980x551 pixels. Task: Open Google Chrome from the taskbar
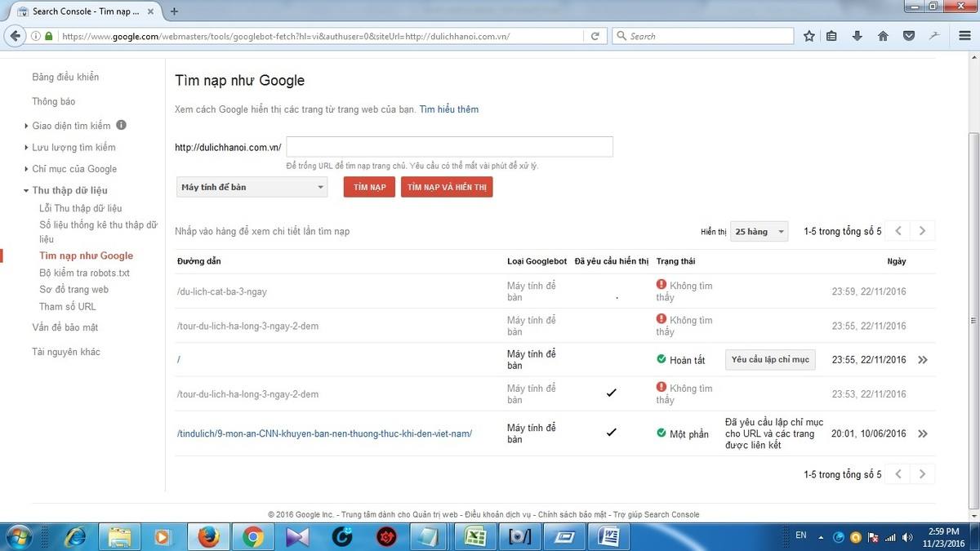click(252, 536)
